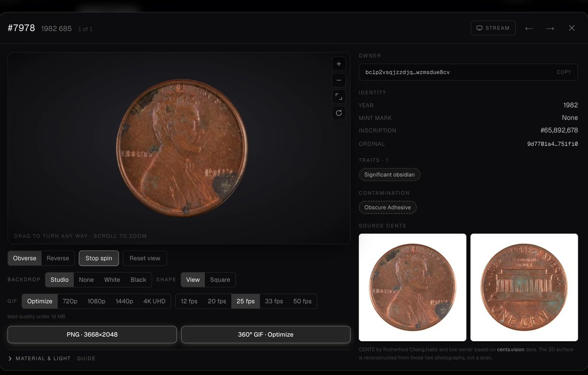Click the Significant obsidian trait chip
Viewport: 588px width, 375px height.
[x=390, y=175]
